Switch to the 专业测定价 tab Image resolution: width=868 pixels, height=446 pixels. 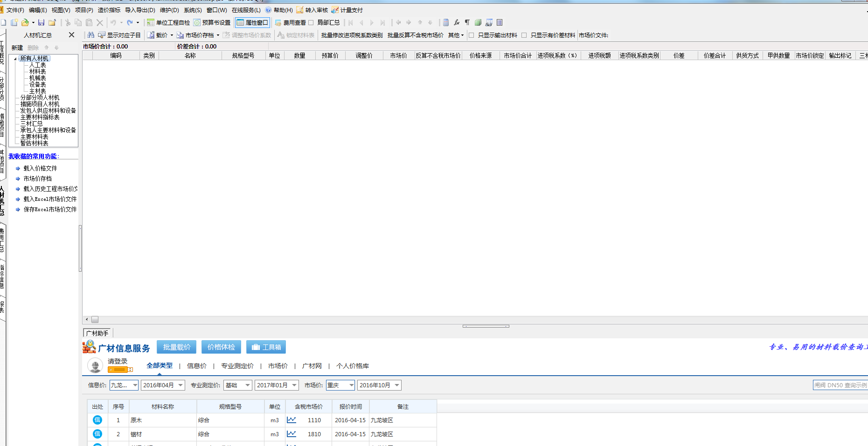point(237,366)
